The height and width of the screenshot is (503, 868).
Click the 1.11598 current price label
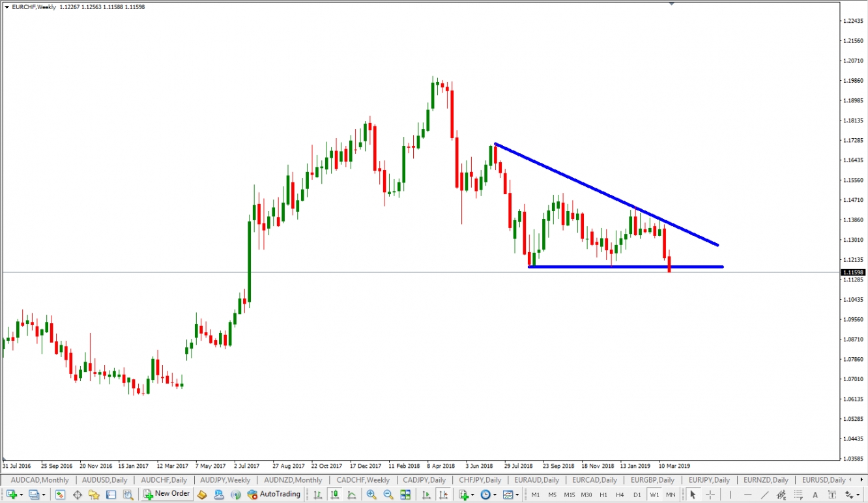pyautogui.click(x=852, y=272)
